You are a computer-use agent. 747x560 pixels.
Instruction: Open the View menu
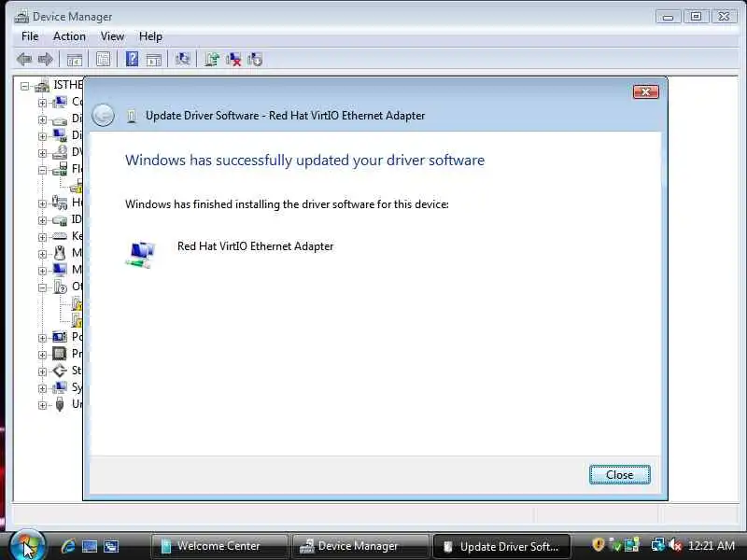pos(112,36)
